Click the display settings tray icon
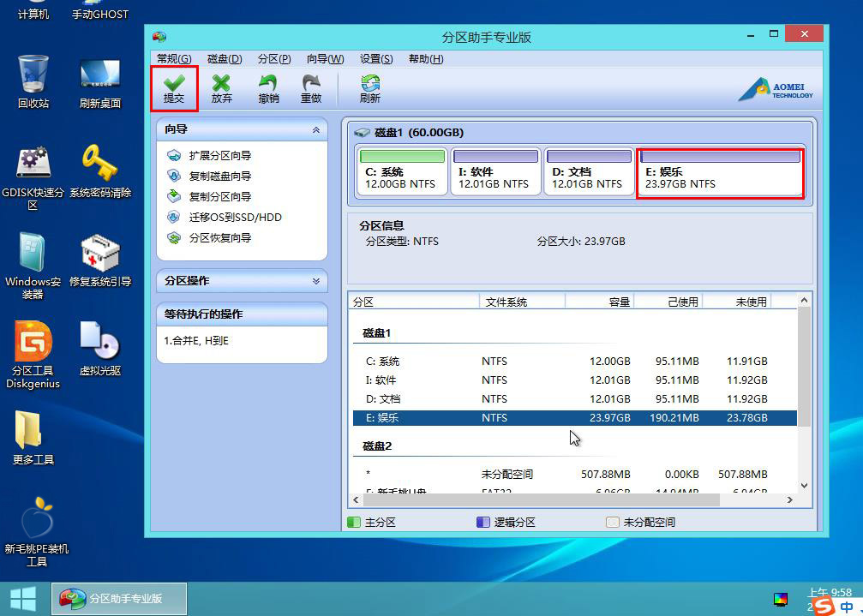Viewport: 863px width, 616px height. 781,599
